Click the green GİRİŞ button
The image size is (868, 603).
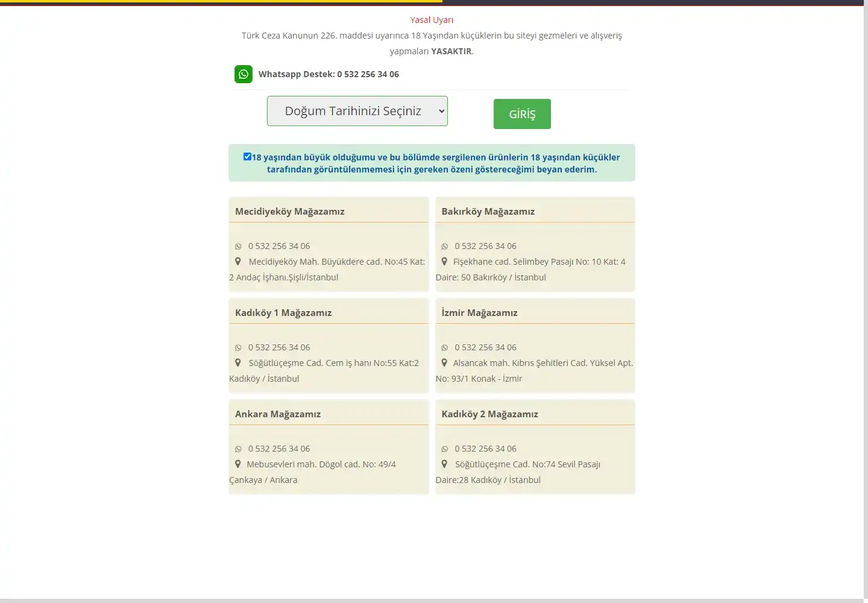pos(522,114)
